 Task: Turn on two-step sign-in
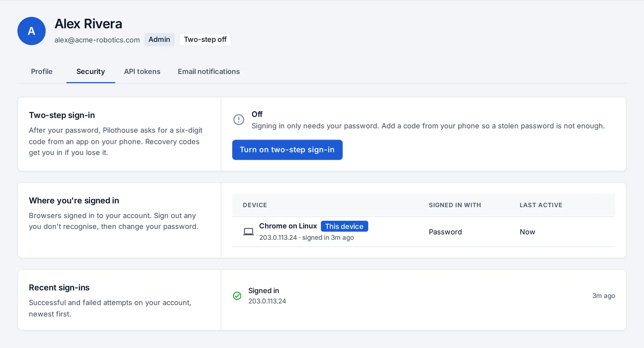pyautogui.click(x=287, y=150)
